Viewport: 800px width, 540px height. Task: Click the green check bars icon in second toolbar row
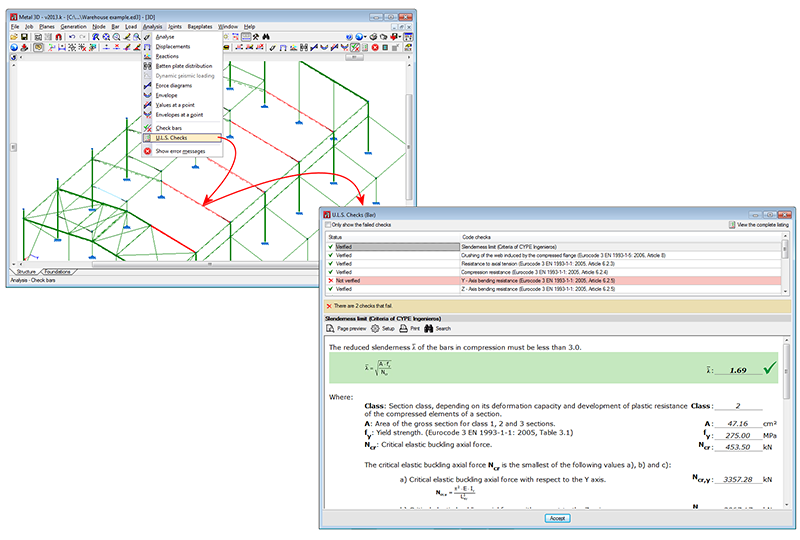pyautogui.click(x=355, y=47)
